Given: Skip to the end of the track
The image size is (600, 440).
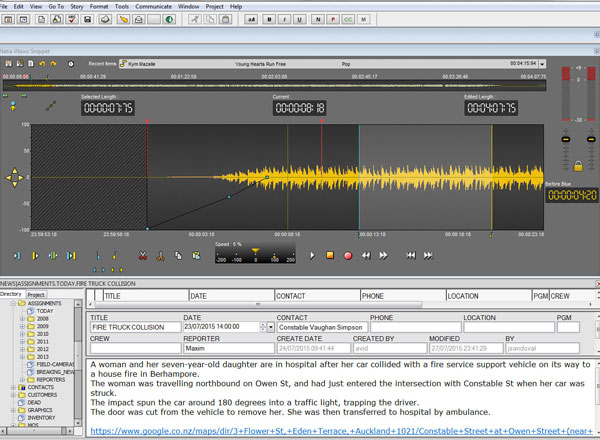Looking at the screenshot, I should (428, 255).
